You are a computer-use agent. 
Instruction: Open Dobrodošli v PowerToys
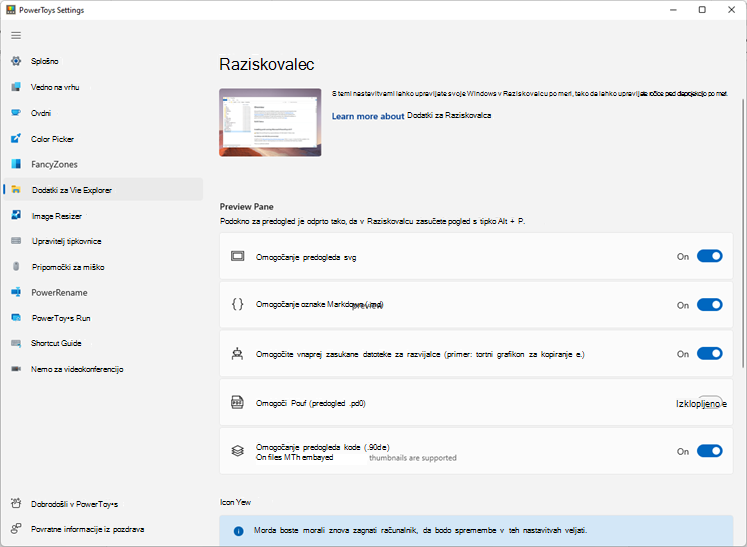pos(103,503)
